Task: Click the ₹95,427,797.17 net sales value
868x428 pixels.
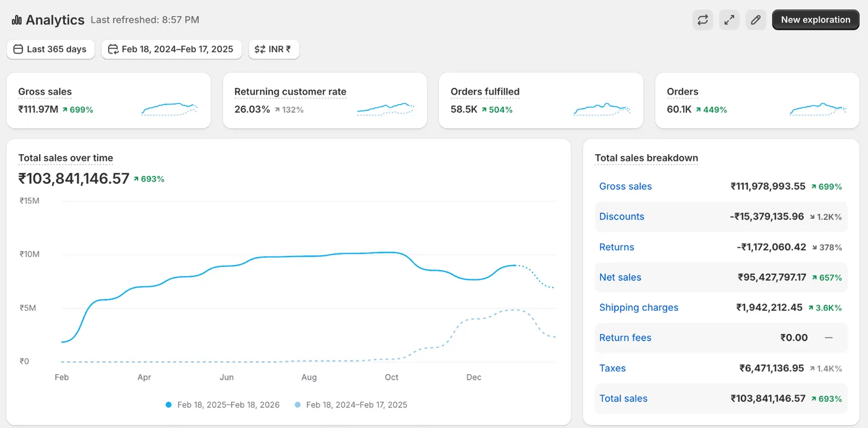Action: pos(772,277)
